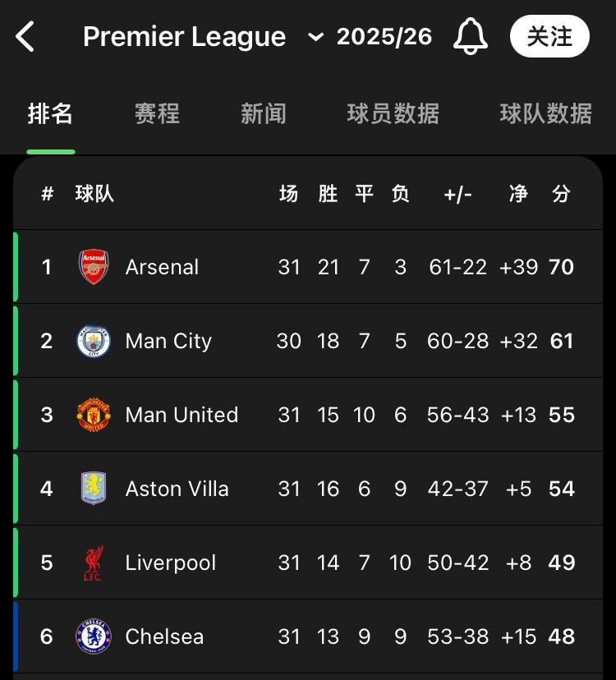Toggle follow with the 关注 button
The width and height of the screenshot is (616, 680).
point(549,37)
